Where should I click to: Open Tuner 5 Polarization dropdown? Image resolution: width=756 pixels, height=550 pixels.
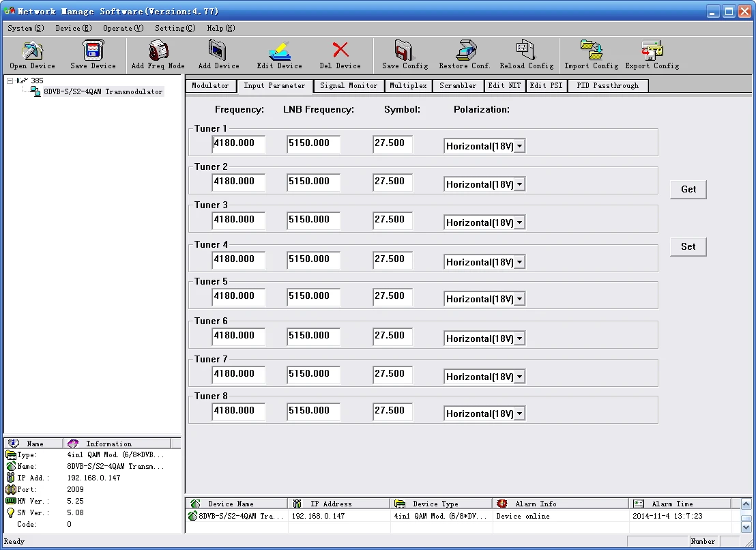click(519, 299)
